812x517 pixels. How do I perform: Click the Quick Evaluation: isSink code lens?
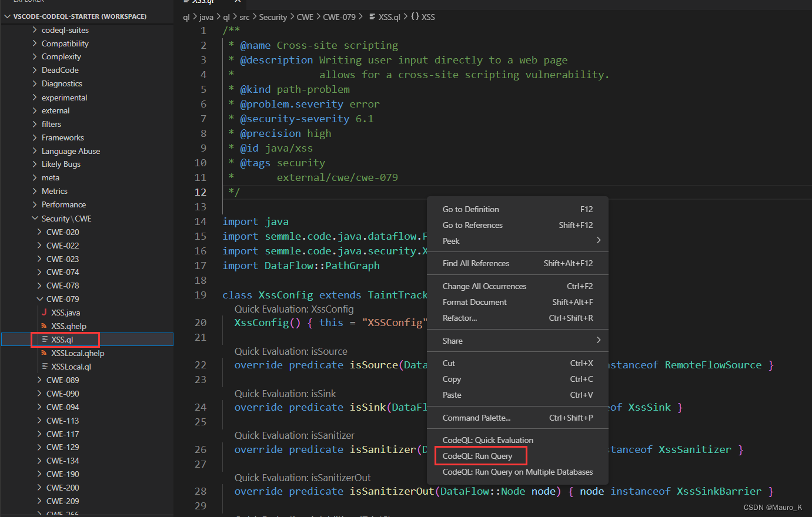(285, 394)
